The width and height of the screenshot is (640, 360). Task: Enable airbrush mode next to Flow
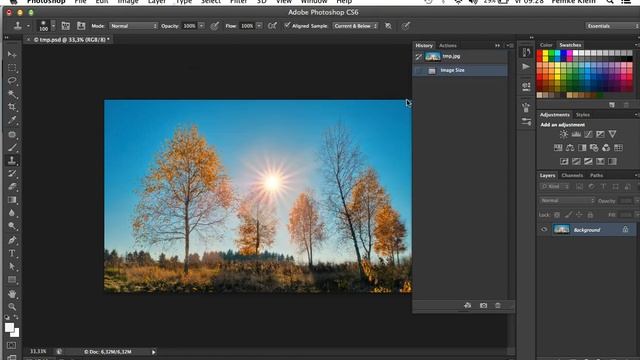tap(272, 26)
